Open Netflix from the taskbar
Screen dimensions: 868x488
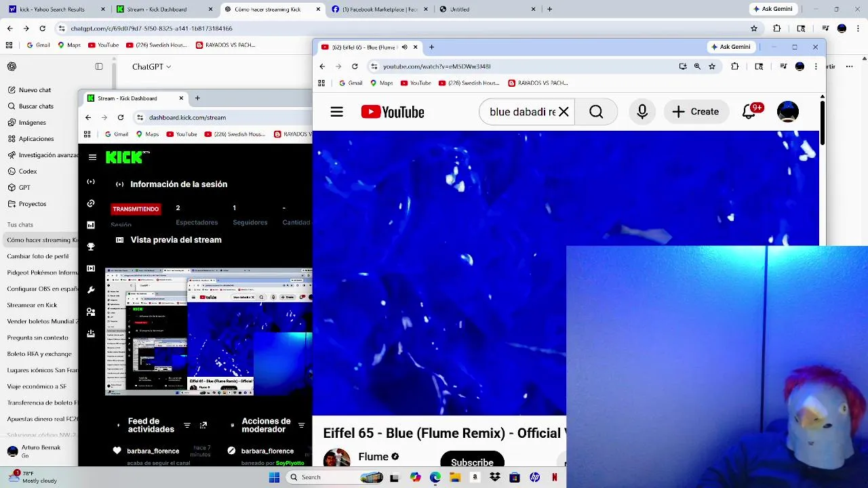pos(555,477)
